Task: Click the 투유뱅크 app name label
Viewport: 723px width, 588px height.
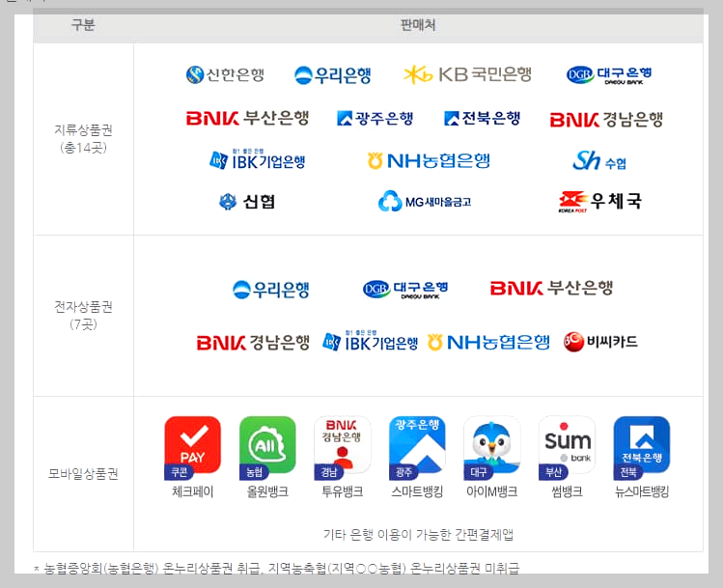Action: (x=343, y=491)
